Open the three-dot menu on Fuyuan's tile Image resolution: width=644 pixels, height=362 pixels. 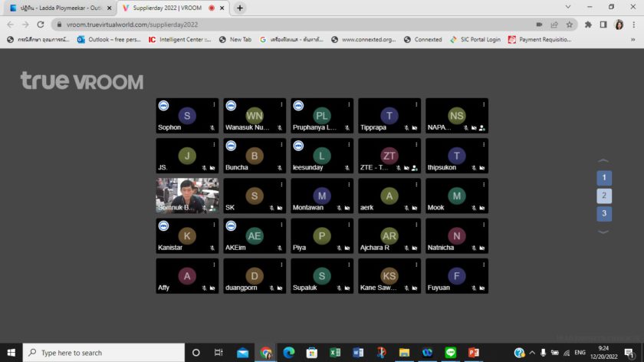tap(483, 265)
